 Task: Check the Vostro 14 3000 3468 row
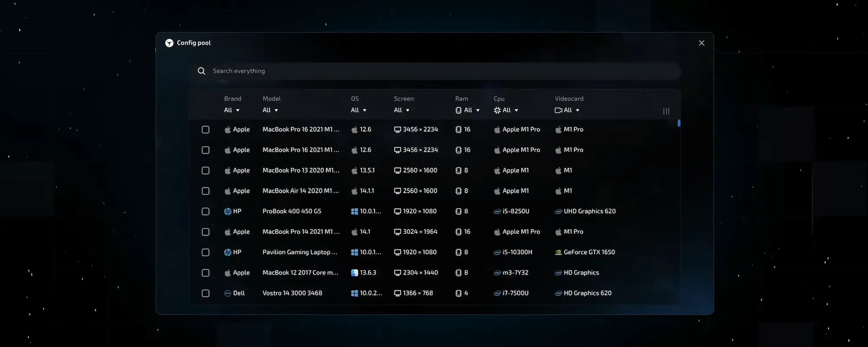206,293
